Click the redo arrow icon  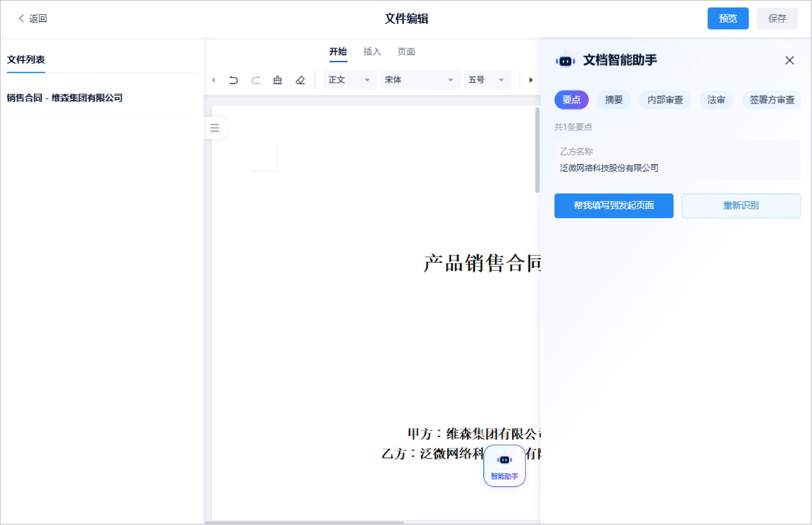[x=256, y=80]
